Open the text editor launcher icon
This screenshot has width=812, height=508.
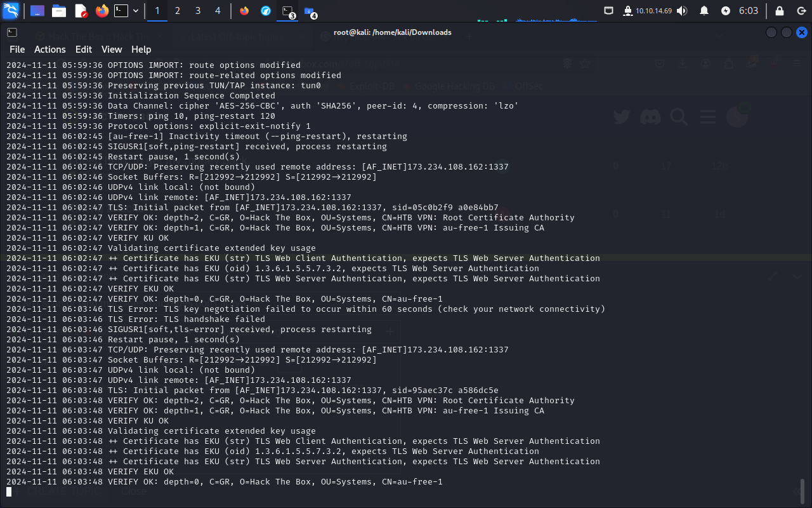81,11
